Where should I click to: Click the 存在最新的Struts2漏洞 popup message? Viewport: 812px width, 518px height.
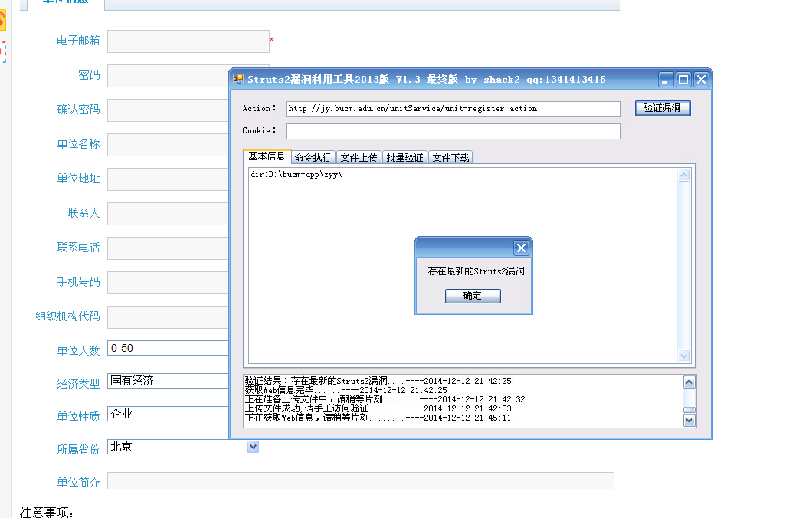click(476, 271)
